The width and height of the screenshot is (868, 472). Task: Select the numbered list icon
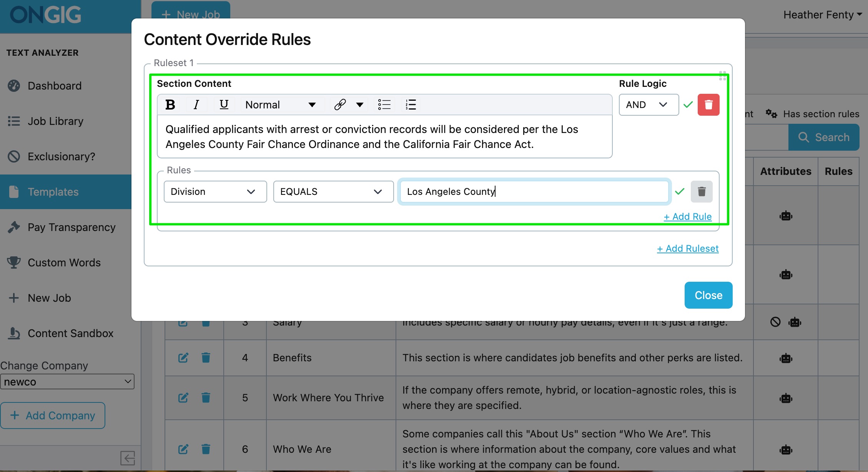pyautogui.click(x=410, y=104)
